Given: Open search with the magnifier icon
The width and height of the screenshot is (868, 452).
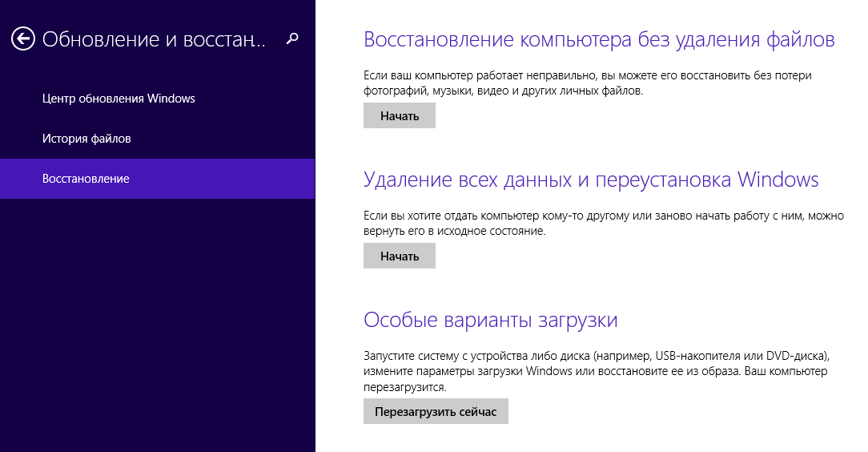Looking at the screenshot, I should point(293,38).
